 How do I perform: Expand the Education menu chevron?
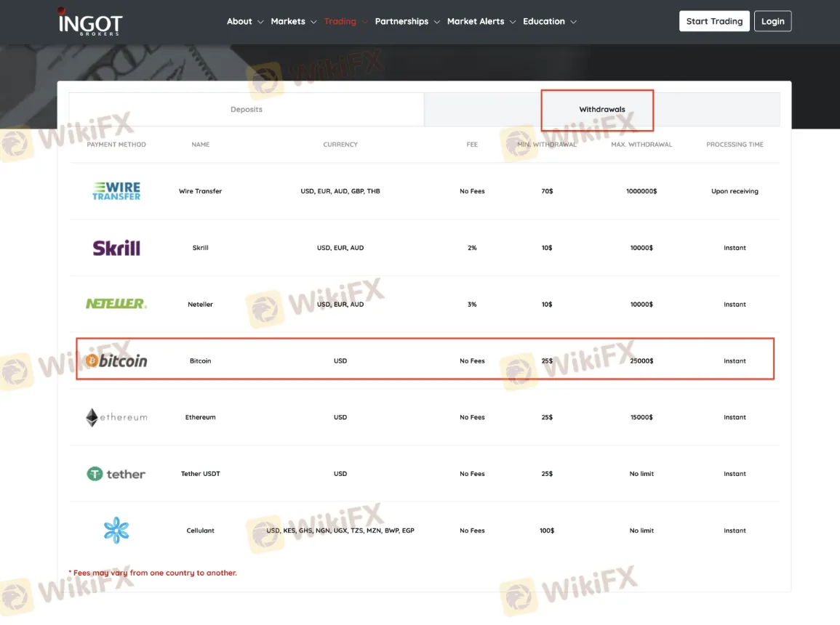point(573,22)
